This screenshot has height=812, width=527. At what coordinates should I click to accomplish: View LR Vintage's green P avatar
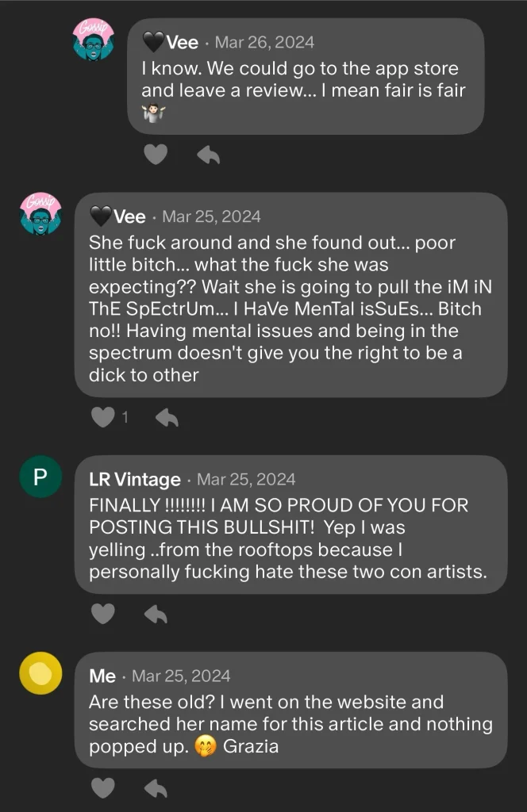point(40,477)
